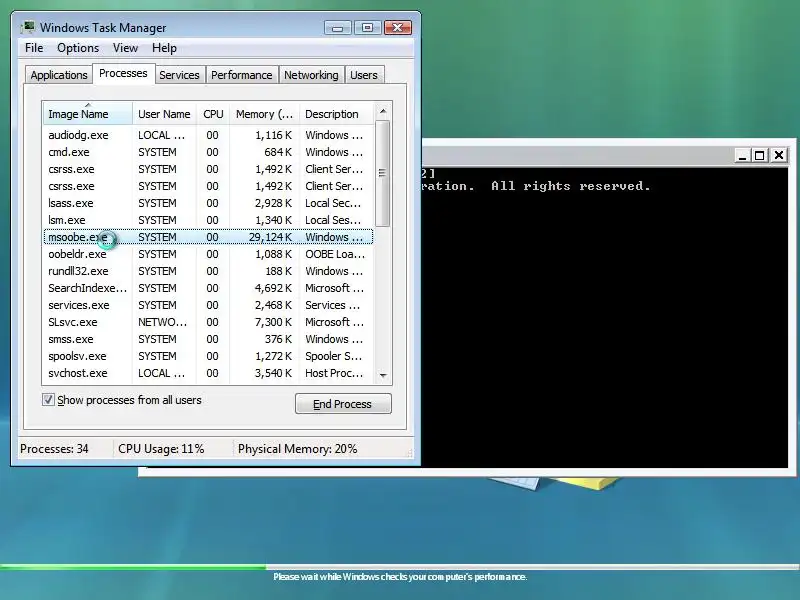800x600 pixels.
Task: Select the msoobe.exe process
Action: pos(208,237)
